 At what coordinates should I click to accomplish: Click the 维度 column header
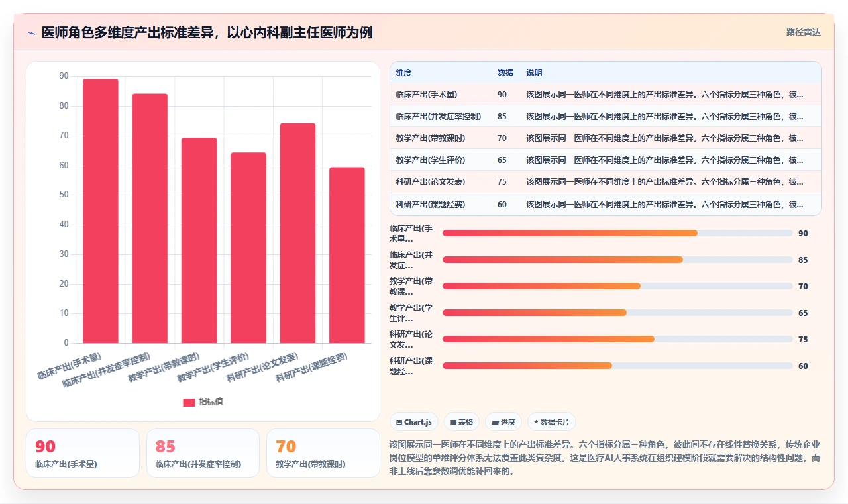point(403,73)
